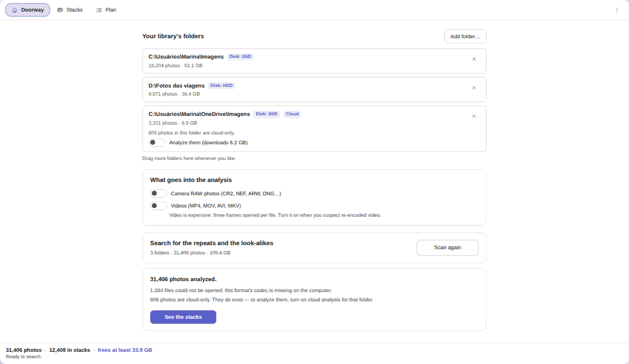Viewport: 629px width, 364px height.
Task: Open the three-dot overflow menu
Action: (617, 10)
